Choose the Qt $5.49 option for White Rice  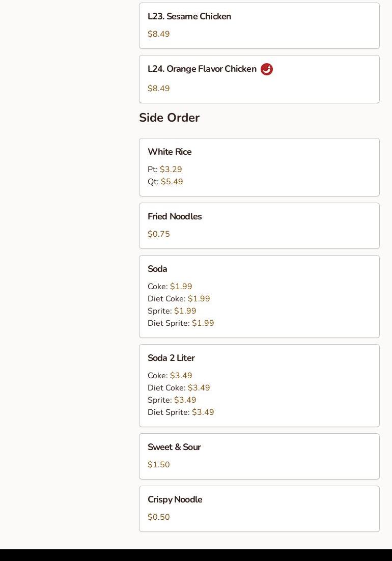click(x=172, y=182)
